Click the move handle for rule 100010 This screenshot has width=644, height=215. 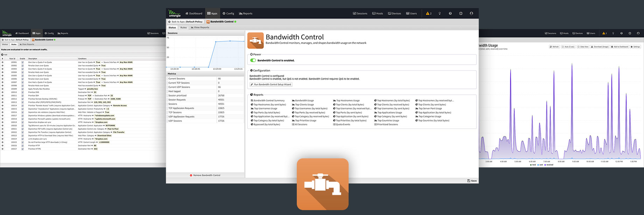click(2, 92)
